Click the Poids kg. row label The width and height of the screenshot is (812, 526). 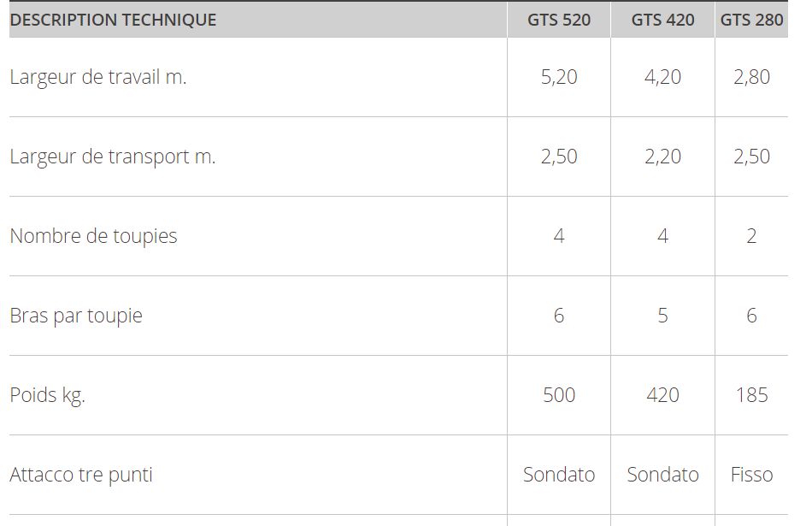[47, 395]
